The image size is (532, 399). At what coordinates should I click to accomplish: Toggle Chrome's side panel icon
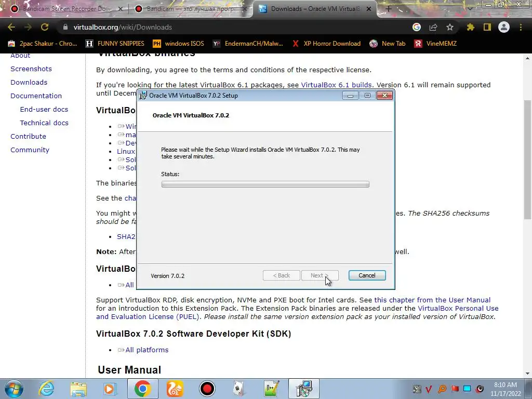click(x=487, y=27)
